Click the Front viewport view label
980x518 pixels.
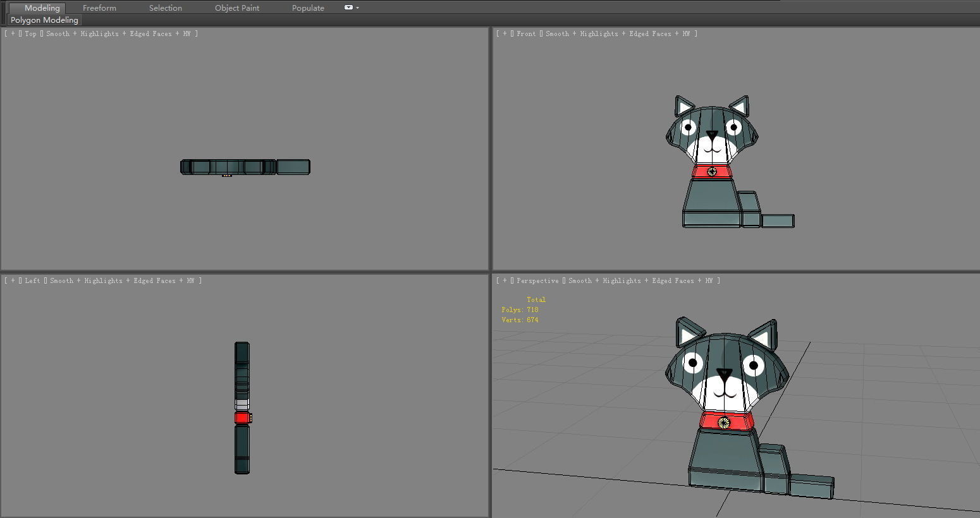coord(526,33)
